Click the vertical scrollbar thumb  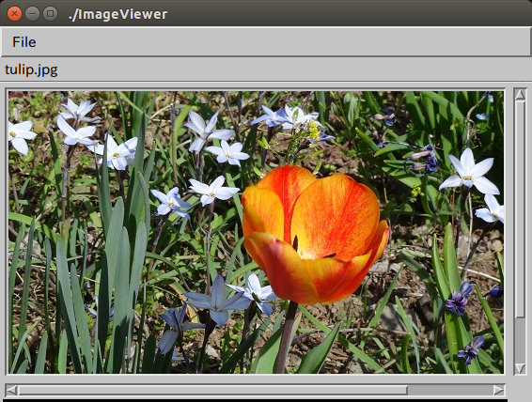(520, 209)
